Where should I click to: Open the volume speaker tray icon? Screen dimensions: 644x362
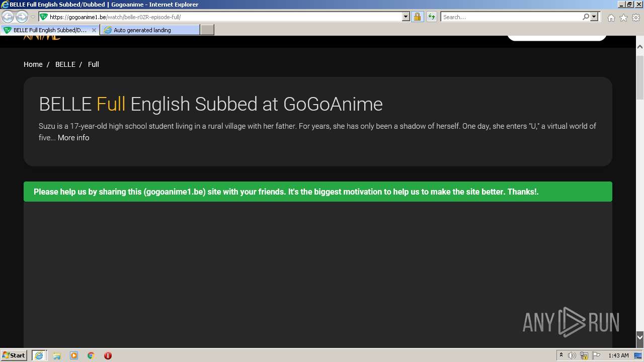pyautogui.click(x=572, y=355)
